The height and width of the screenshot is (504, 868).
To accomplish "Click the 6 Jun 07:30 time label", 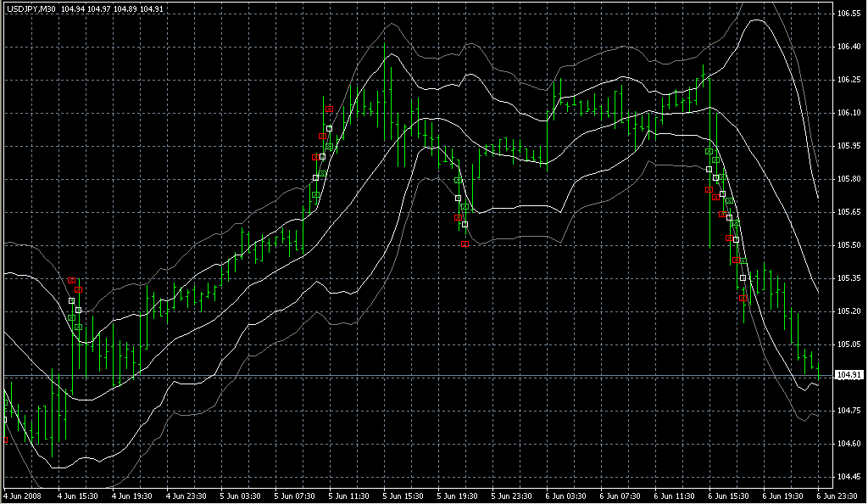I will (620, 496).
